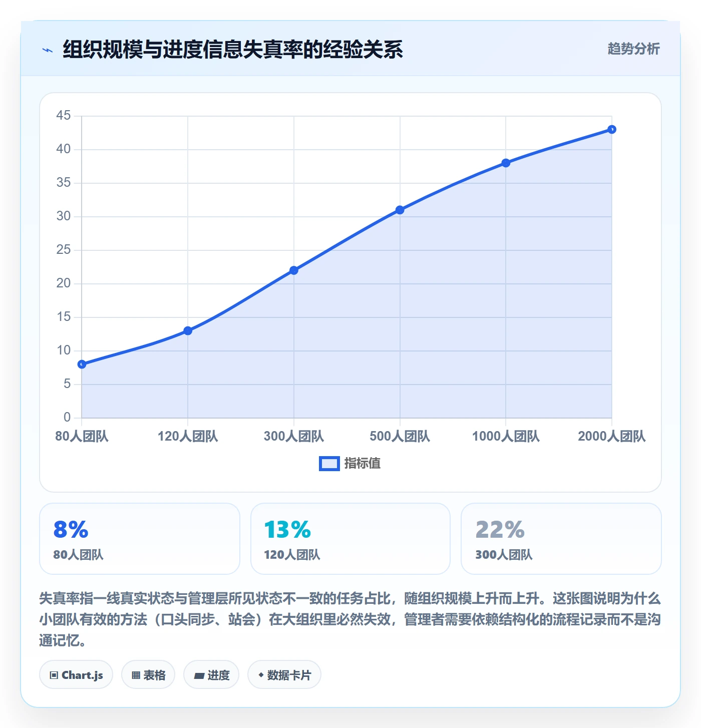This screenshot has width=701, height=728.
Task: Open the 8% 80人团队 stat card
Action: click(x=140, y=539)
